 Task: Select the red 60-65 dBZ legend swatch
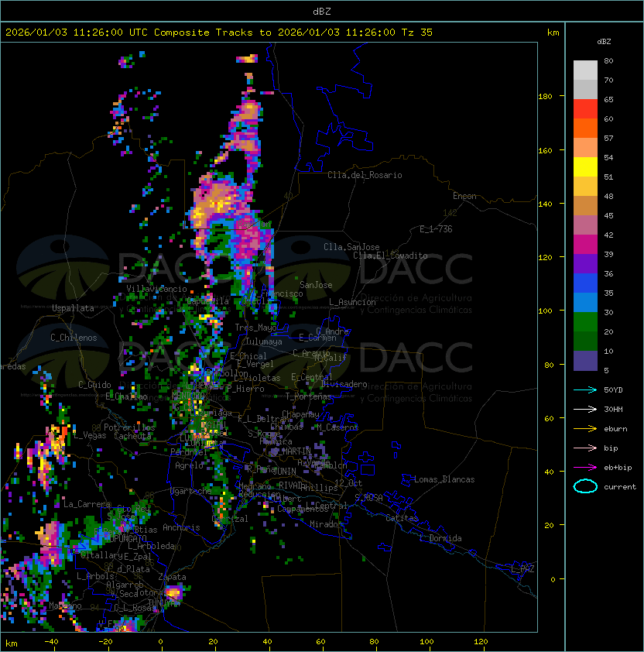(585, 109)
